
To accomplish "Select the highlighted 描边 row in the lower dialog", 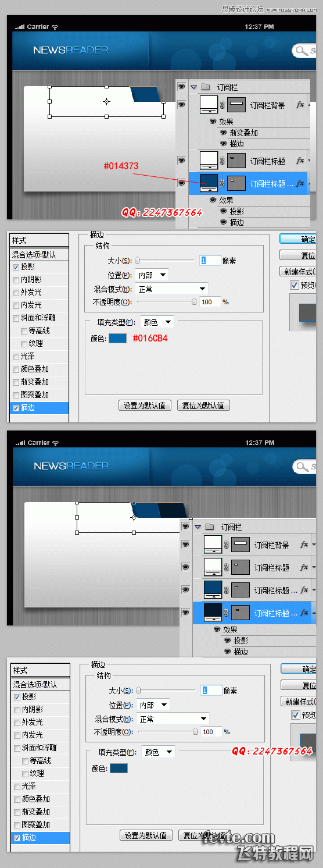I will tap(41, 838).
